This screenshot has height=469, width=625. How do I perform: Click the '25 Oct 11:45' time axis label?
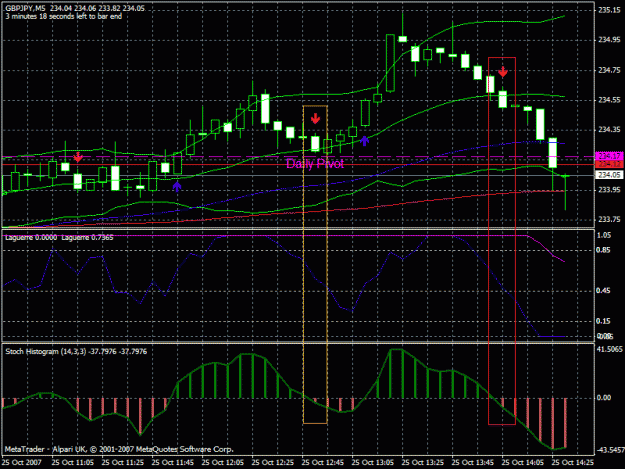click(x=173, y=462)
